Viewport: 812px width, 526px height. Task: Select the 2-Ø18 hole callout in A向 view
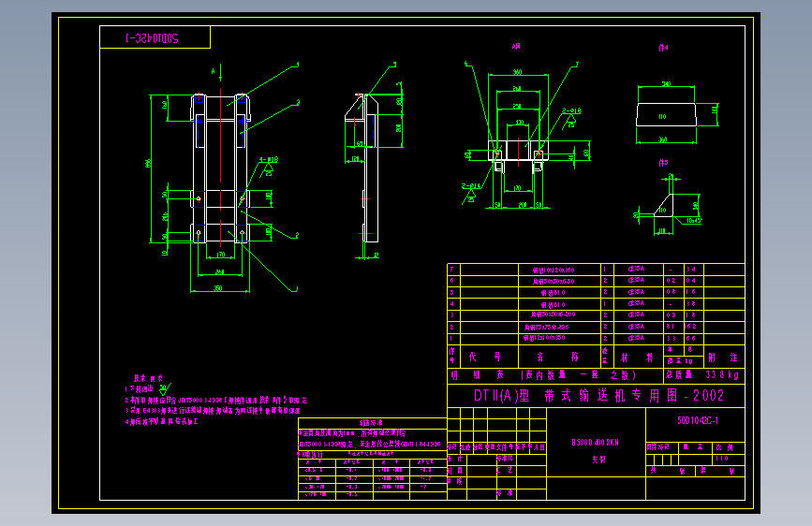[x=571, y=110]
